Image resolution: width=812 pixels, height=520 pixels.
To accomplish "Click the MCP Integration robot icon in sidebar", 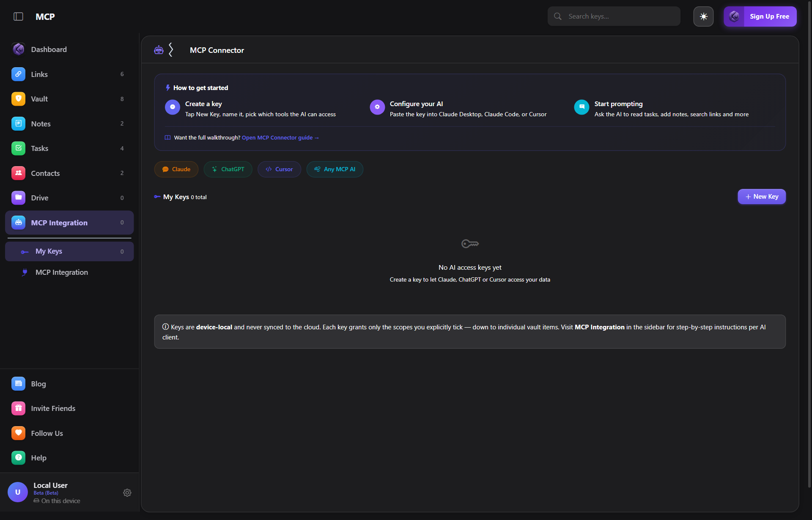I will 18,222.
